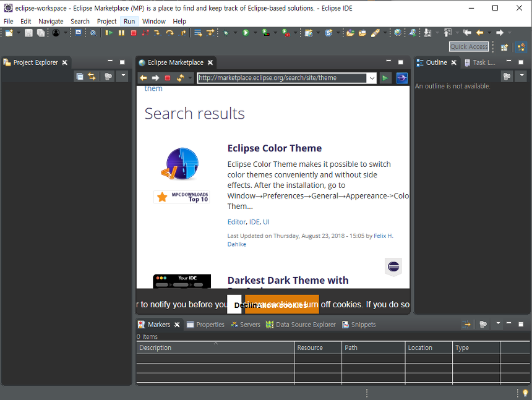Click the marketplace URL address field
Screen dimensions: 532x400
coord(281,78)
